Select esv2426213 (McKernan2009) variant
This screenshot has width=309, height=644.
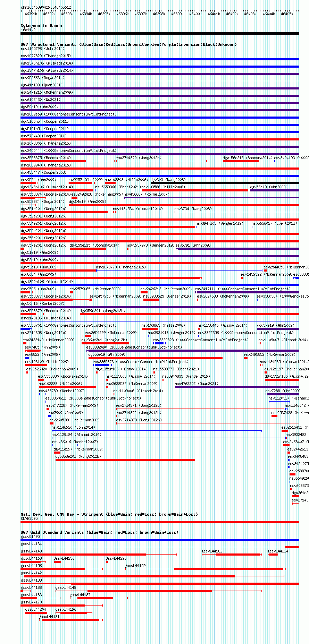(x=166, y=289)
